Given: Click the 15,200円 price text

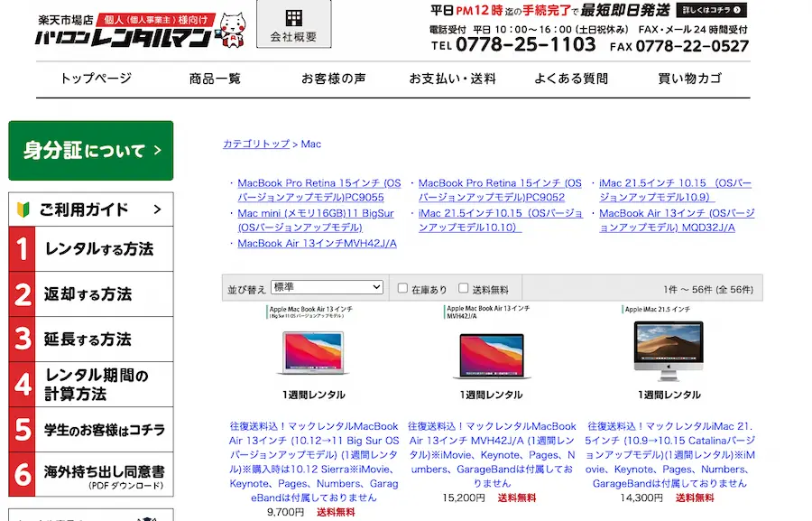Looking at the screenshot, I should [x=464, y=498].
